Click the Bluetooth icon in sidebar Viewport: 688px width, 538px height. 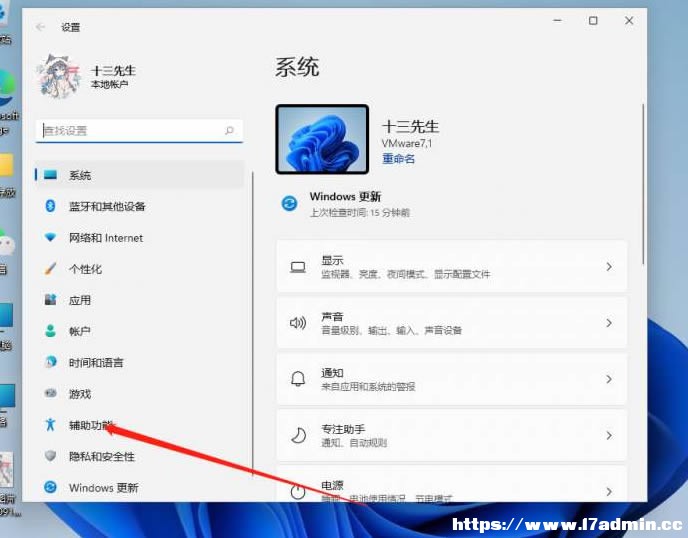pyautogui.click(x=50, y=206)
